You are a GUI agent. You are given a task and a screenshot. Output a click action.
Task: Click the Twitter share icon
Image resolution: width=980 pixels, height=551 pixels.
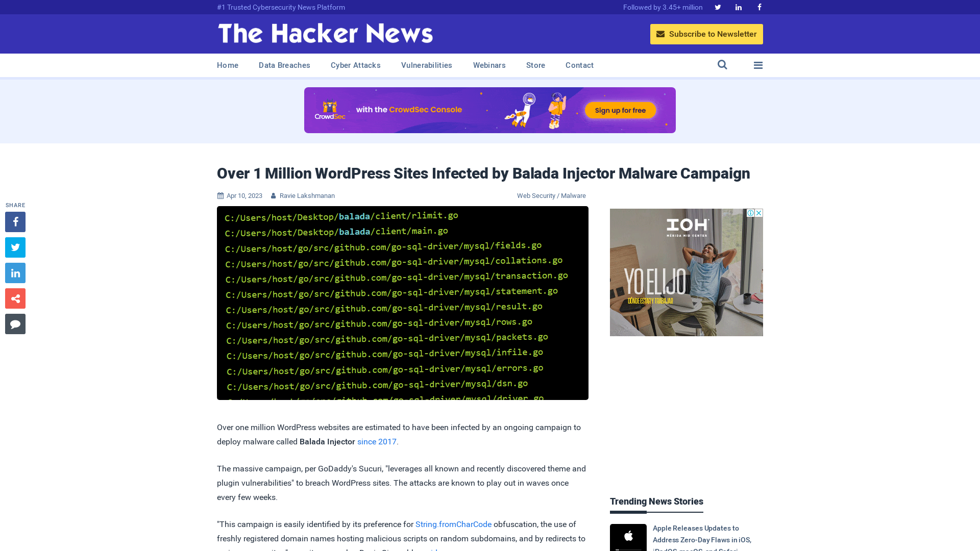coord(15,247)
